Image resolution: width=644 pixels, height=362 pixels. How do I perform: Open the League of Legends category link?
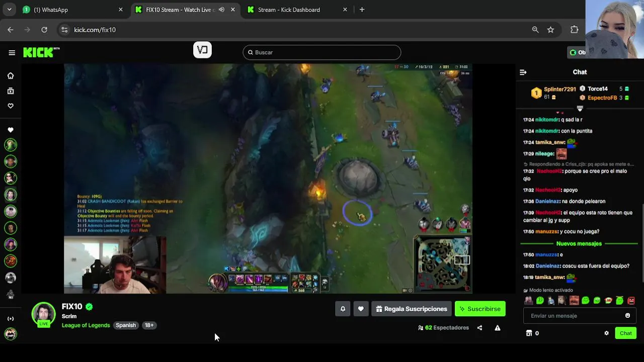click(x=86, y=325)
